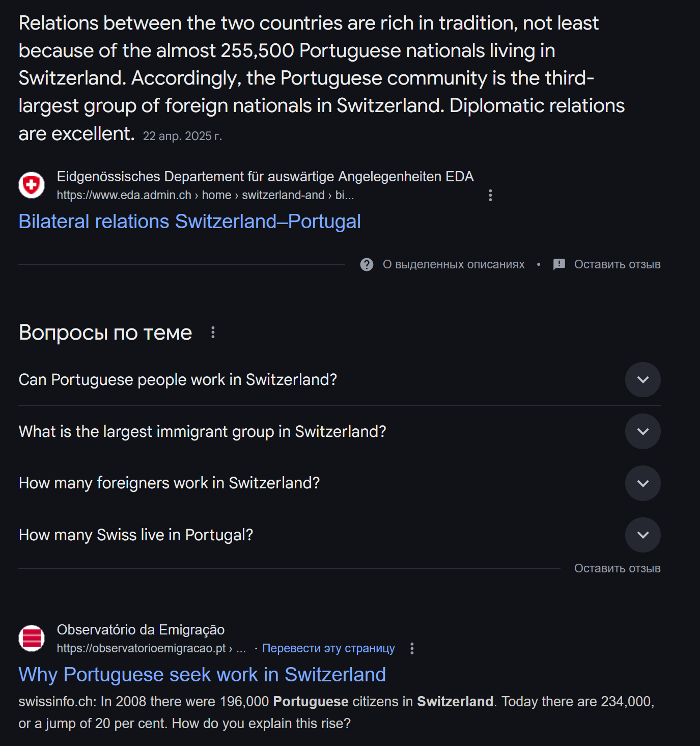The width and height of the screenshot is (700, 746).
Task: Open more options for Observatório result
Action: coord(412,648)
